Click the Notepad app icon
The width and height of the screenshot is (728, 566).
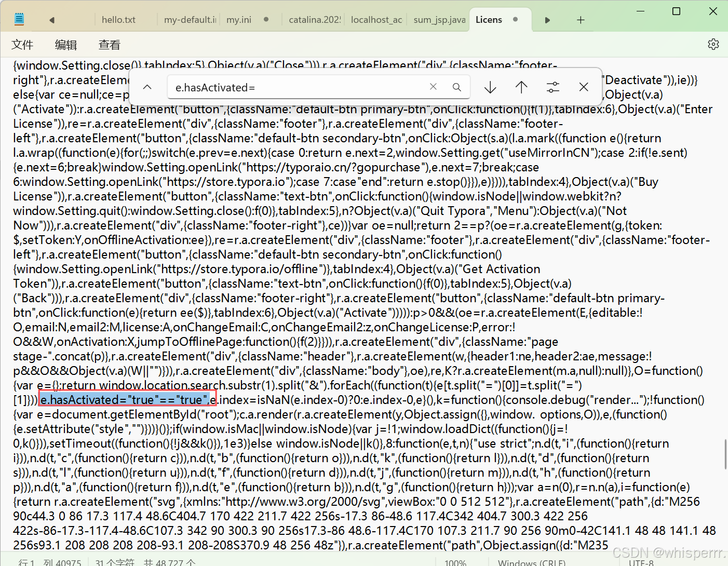(x=19, y=20)
